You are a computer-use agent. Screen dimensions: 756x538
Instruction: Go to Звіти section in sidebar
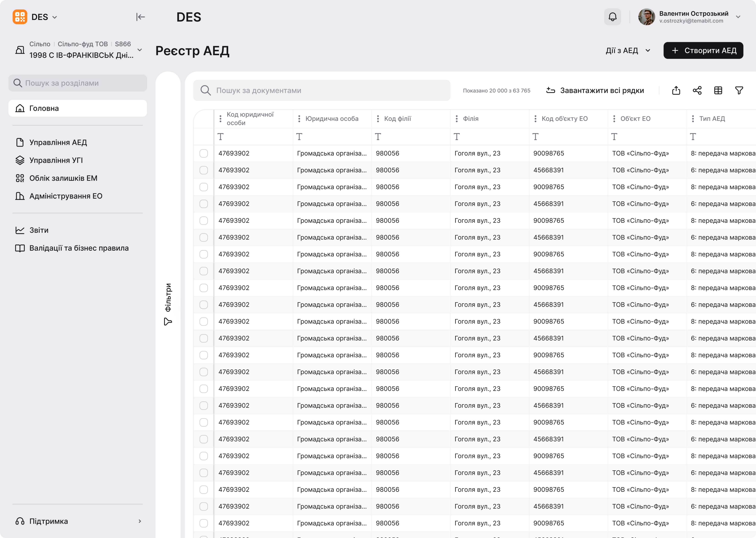pyautogui.click(x=39, y=230)
